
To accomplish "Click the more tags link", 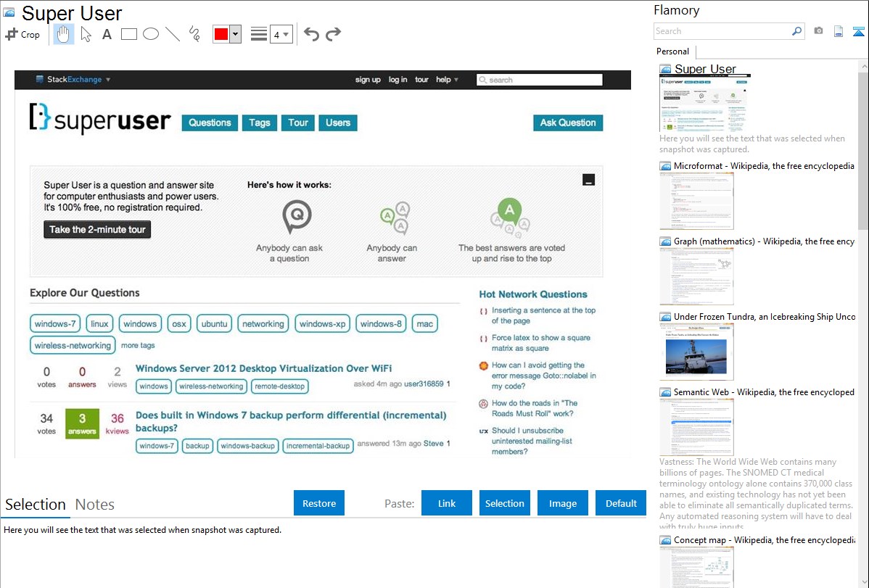I will tap(138, 345).
